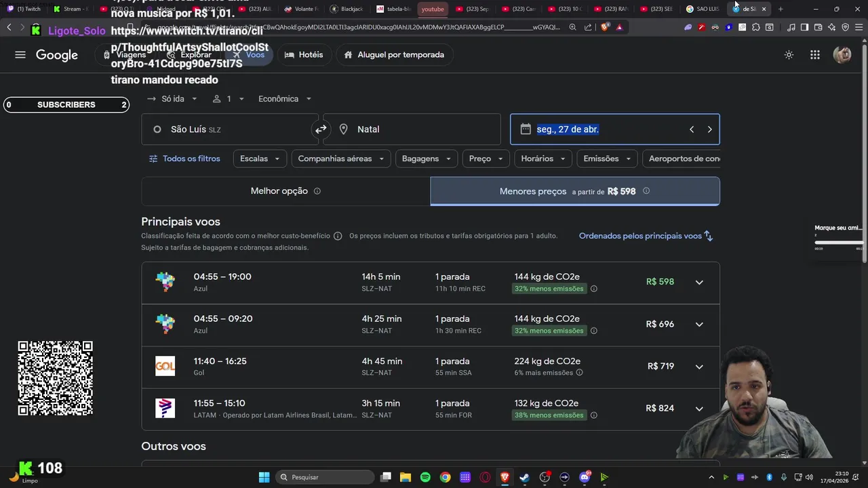Open Discord from the taskbar
868x488 pixels.
[x=585, y=477]
